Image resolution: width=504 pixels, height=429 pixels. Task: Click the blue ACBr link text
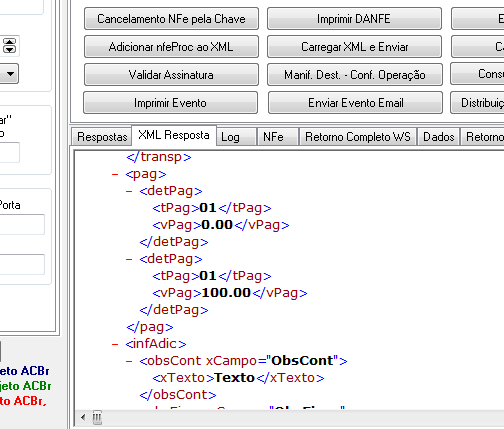[25, 371]
